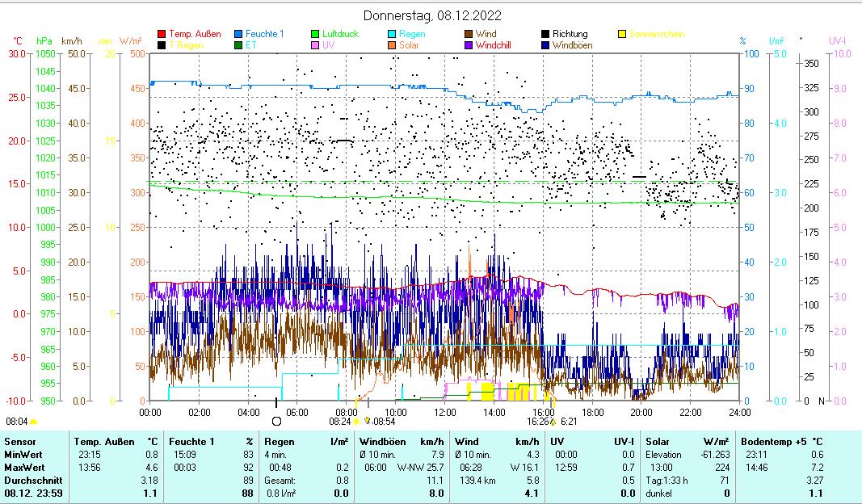Click the black Richtung legend square
This screenshot has height=504, width=862.
point(545,34)
